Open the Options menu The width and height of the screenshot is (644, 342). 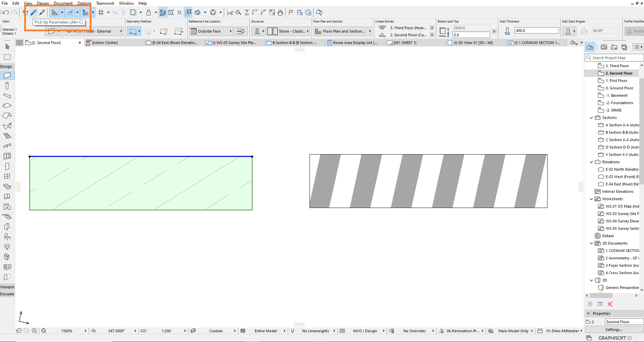[84, 3]
